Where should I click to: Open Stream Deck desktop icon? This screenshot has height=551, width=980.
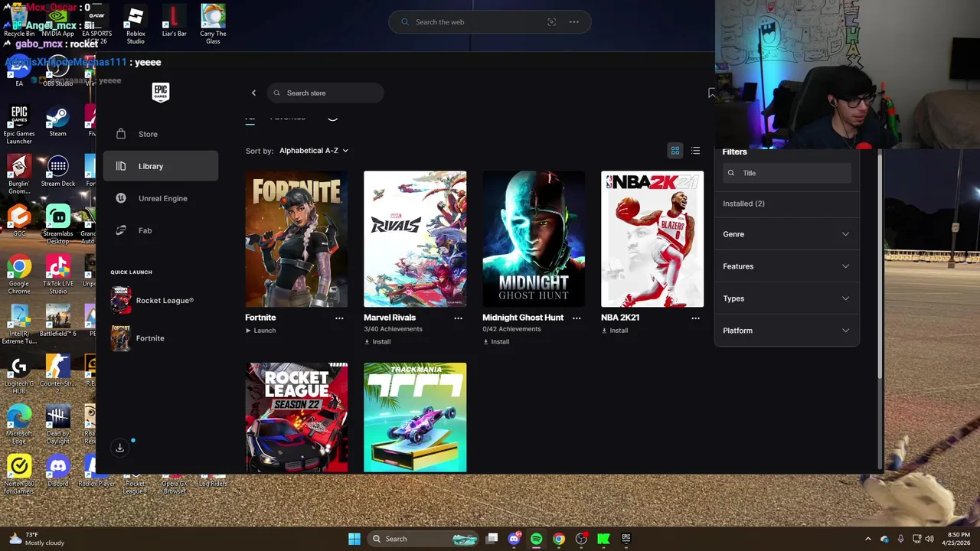point(58,172)
